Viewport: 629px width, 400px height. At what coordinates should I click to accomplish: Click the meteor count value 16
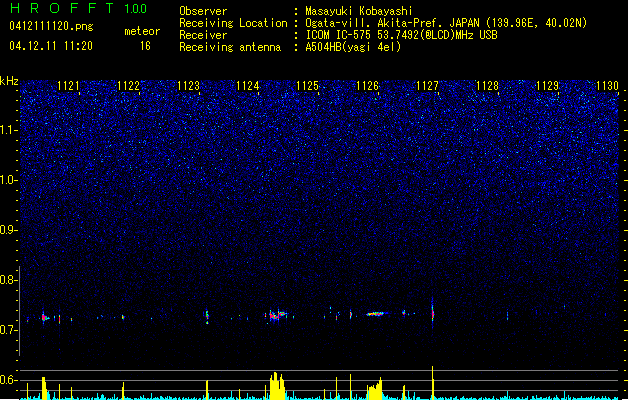pyautogui.click(x=145, y=46)
